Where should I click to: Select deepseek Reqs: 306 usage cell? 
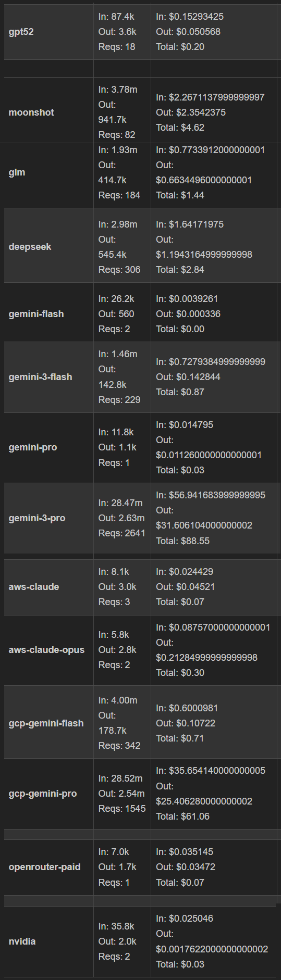(x=119, y=270)
